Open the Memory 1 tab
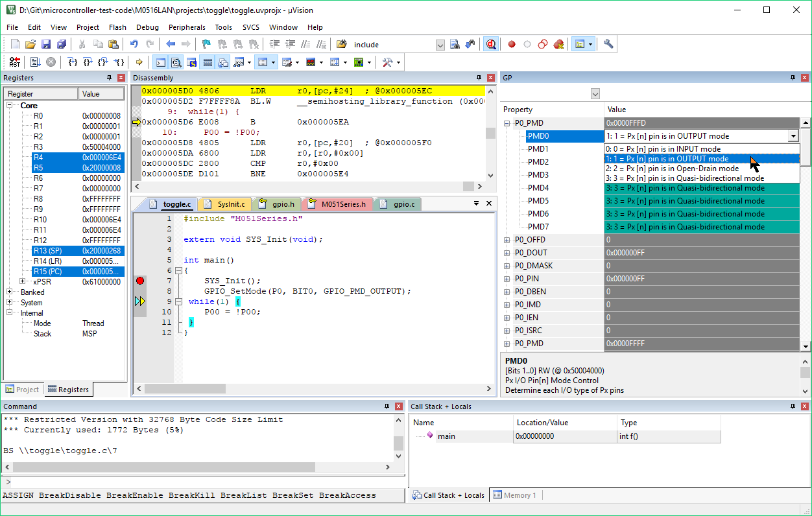 pyautogui.click(x=516, y=495)
